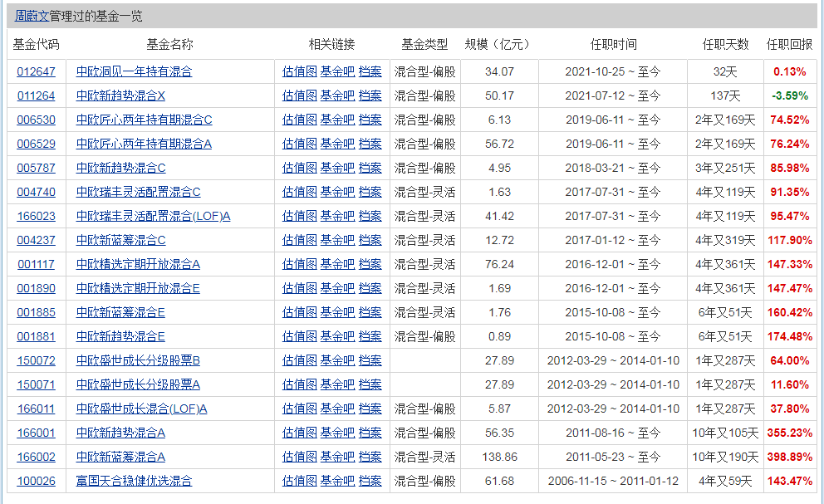Visit 基金吧 for fund 004237
The width and height of the screenshot is (824, 504).
click(338, 241)
